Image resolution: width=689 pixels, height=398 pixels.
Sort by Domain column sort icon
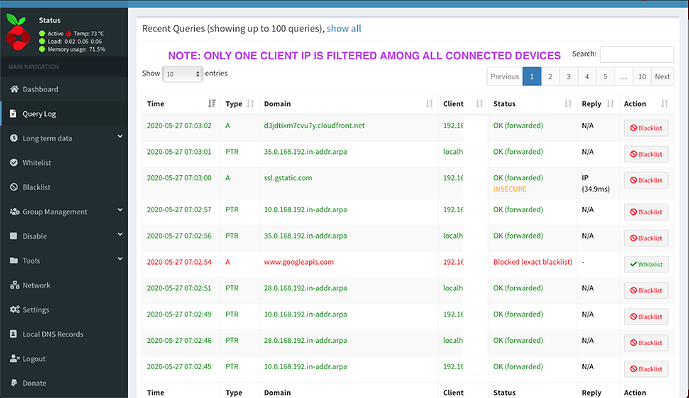coord(429,104)
